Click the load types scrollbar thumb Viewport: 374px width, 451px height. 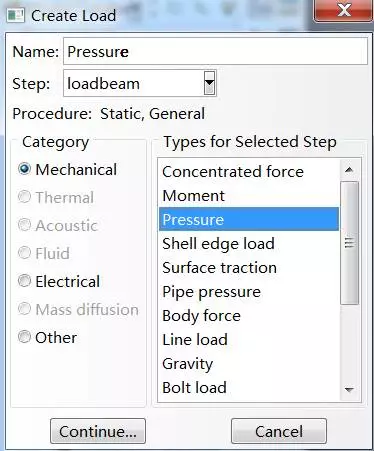(349, 243)
